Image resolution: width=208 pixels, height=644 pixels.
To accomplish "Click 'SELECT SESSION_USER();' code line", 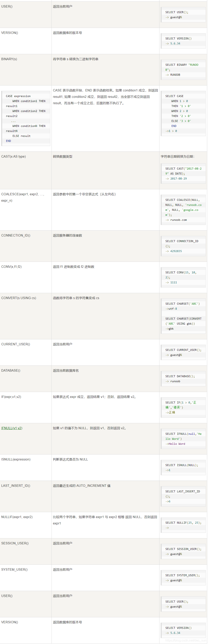I will click(x=183, y=549).
